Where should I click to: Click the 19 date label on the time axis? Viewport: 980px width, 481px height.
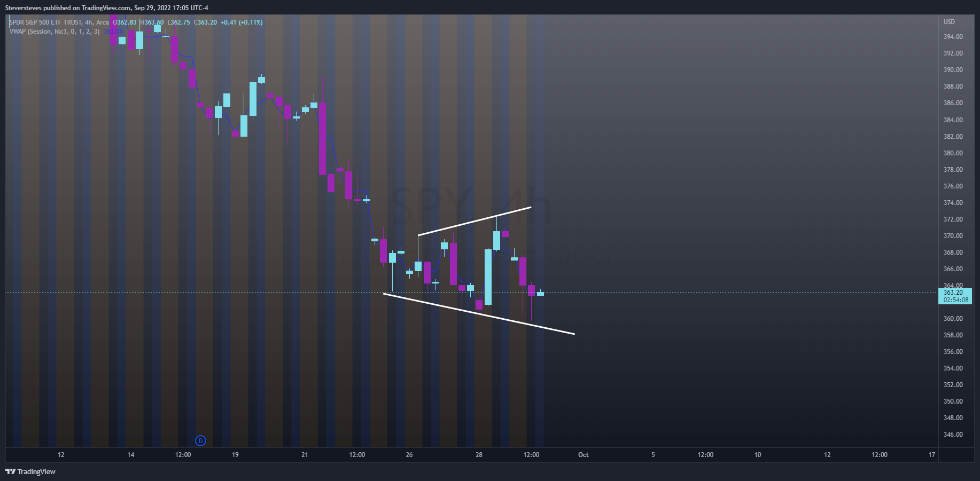pyautogui.click(x=235, y=455)
